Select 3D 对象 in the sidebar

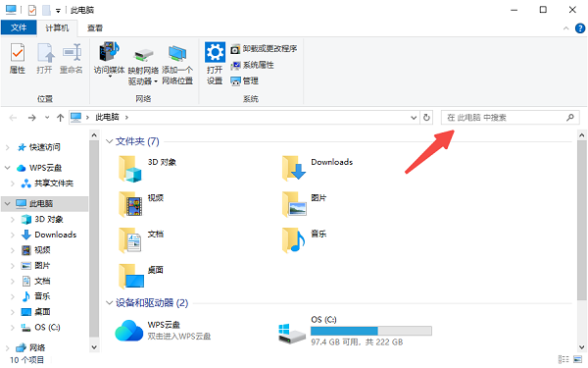[42, 219]
